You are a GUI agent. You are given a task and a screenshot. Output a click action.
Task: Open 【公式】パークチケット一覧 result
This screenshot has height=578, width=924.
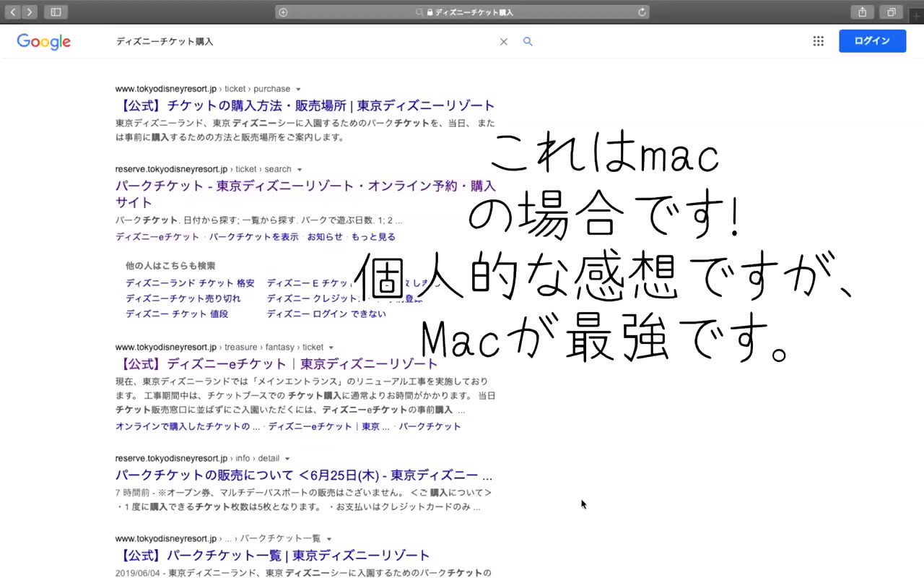click(x=273, y=556)
